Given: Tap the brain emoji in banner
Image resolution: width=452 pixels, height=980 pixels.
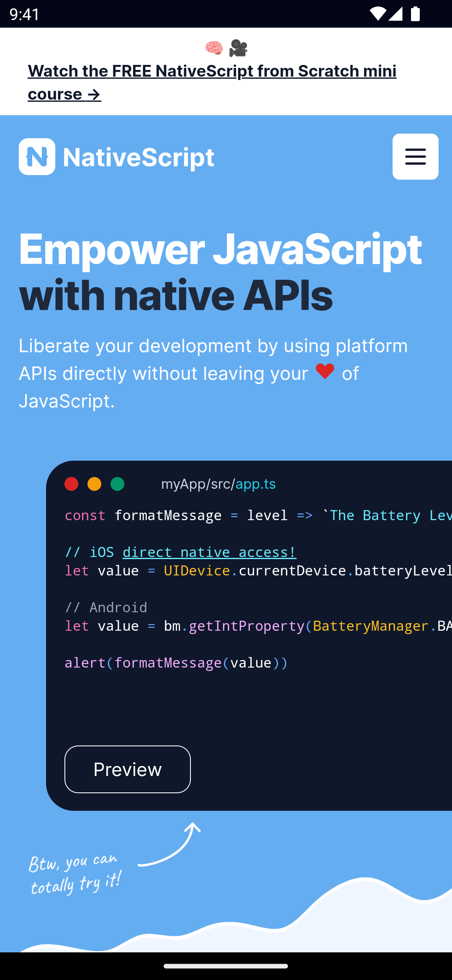Looking at the screenshot, I should pos(214,48).
